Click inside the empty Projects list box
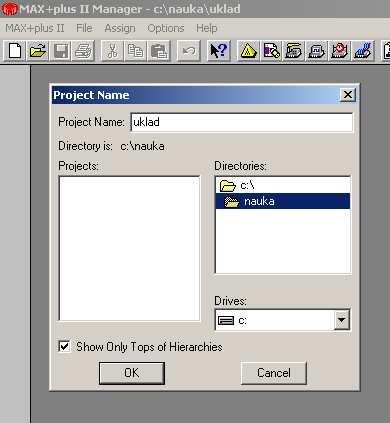Viewport: 390px width, 423px height. tap(129, 248)
